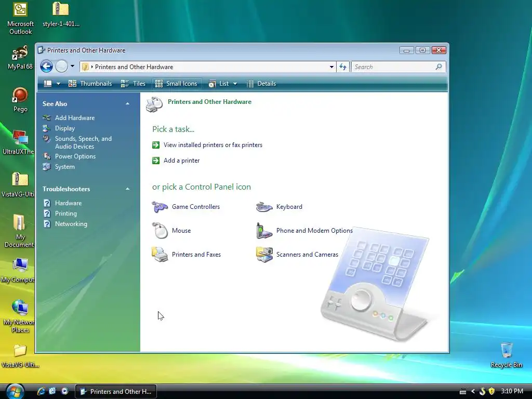Image resolution: width=532 pixels, height=399 pixels.
Task: Select the Pego desktop icon
Action: (x=20, y=100)
